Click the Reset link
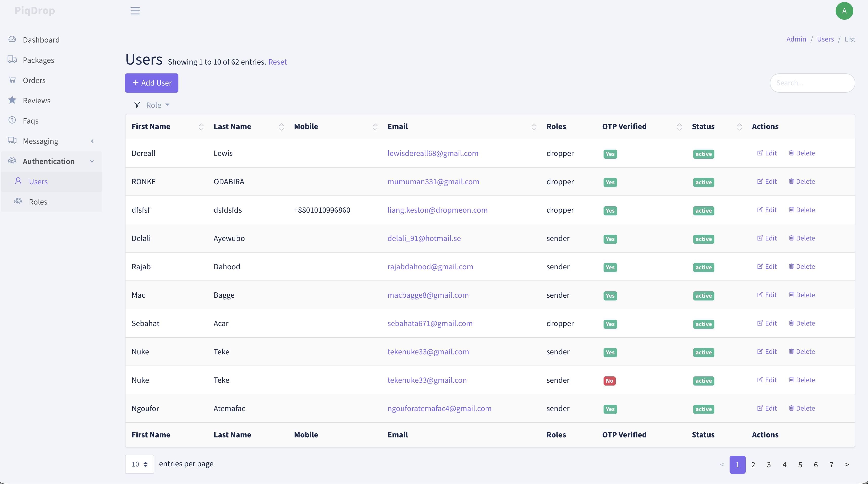This screenshot has height=484, width=868. coord(277,62)
